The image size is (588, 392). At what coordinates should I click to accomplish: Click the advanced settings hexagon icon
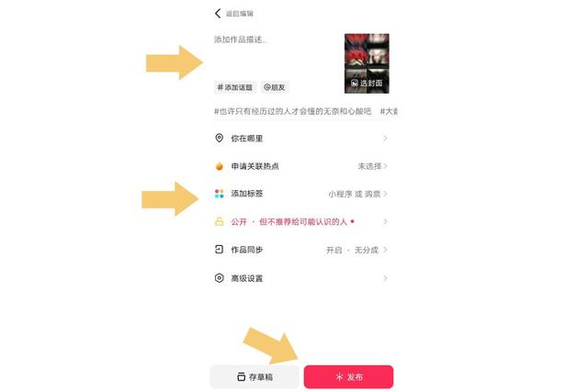[x=219, y=278]
